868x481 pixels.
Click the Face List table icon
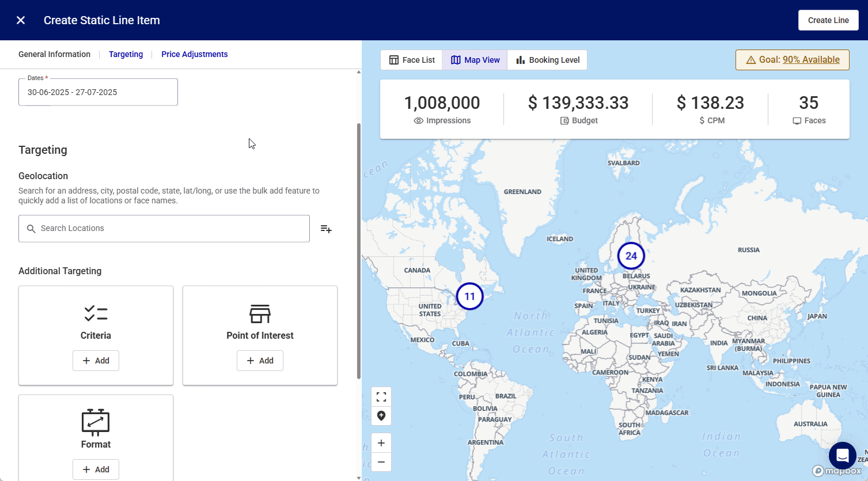pyautogui.click(x=394, y=60)
